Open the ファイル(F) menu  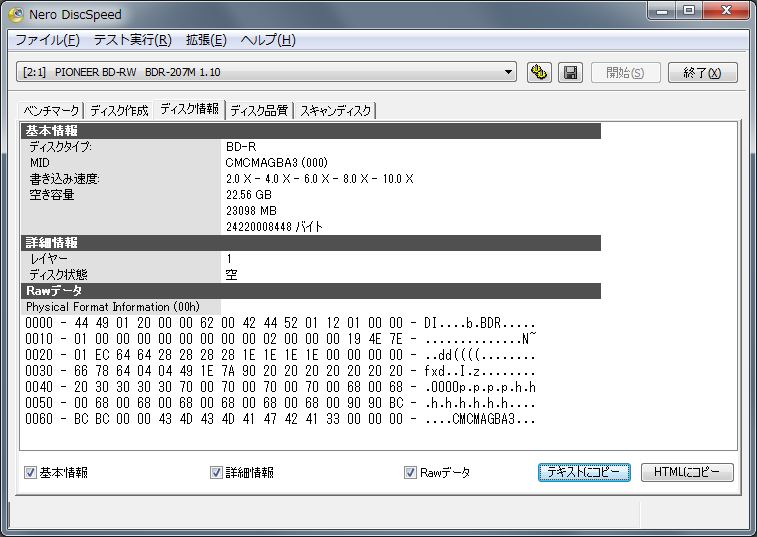pos(47,40)
